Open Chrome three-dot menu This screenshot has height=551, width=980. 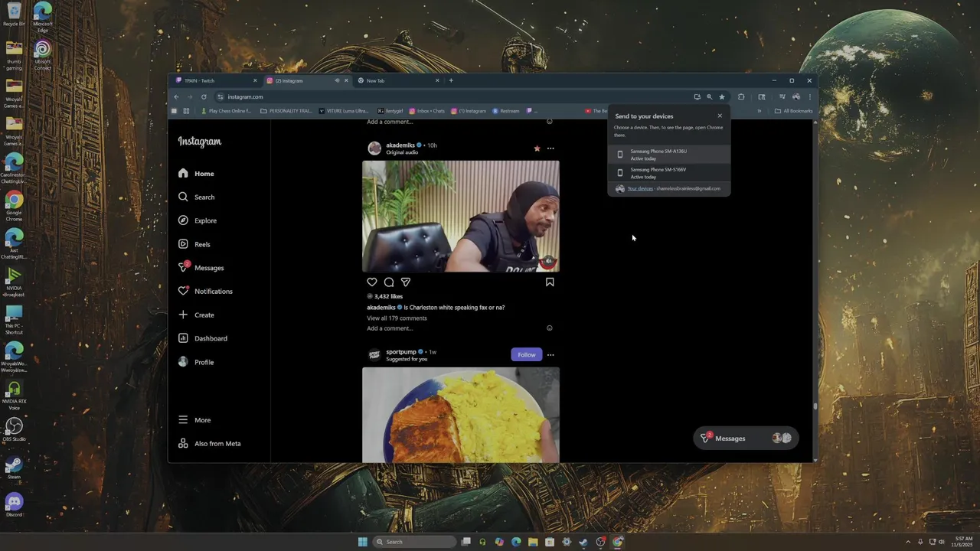pos(809,97)
